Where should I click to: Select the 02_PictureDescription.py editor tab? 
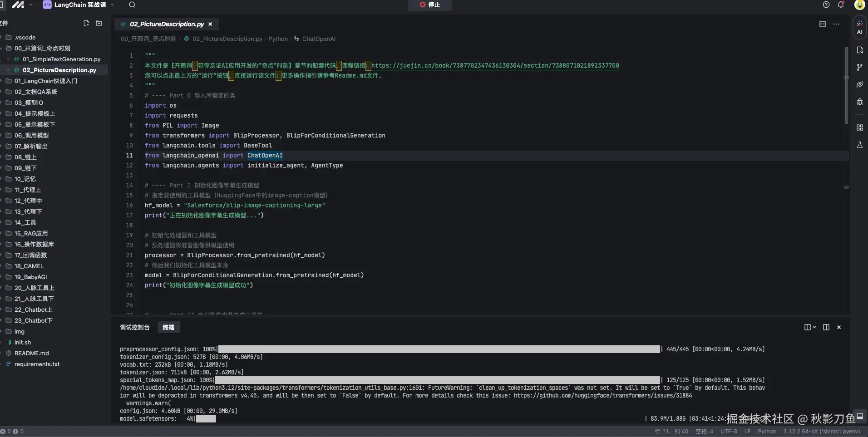click(166, 24)
